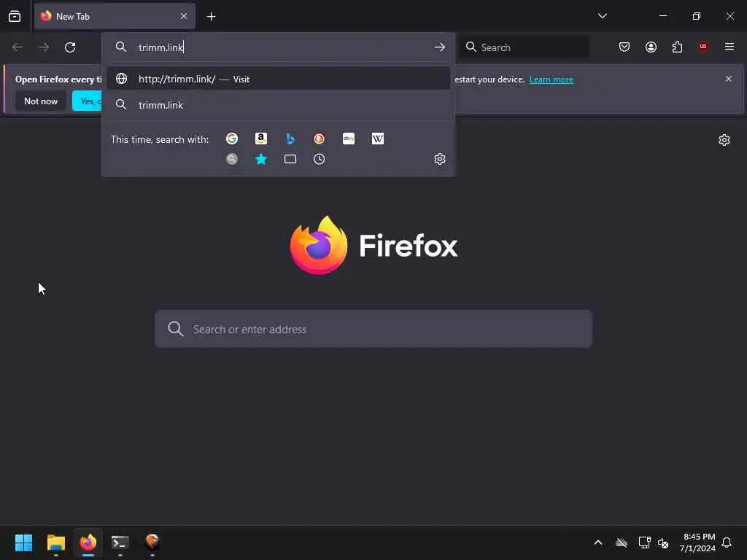Search this time with Bing
This screenshot has width=747, height=560.
(290, 139)
